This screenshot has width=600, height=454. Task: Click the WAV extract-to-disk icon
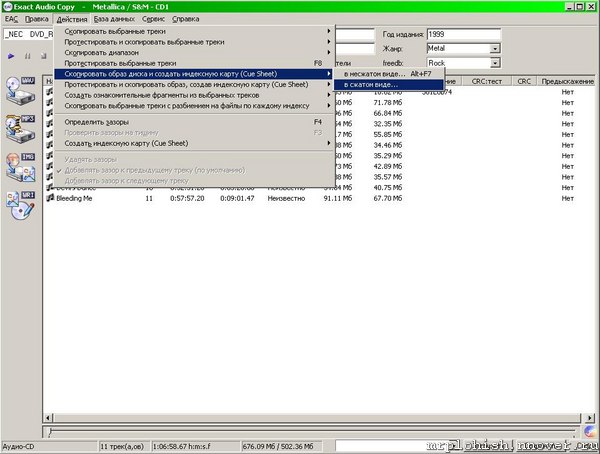[x=21, y=90]
